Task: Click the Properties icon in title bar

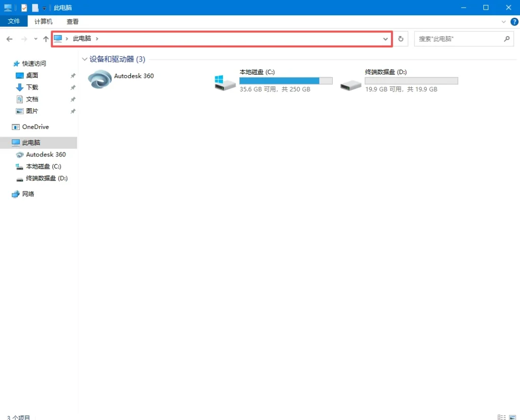Action: click(x=24, y=8)
